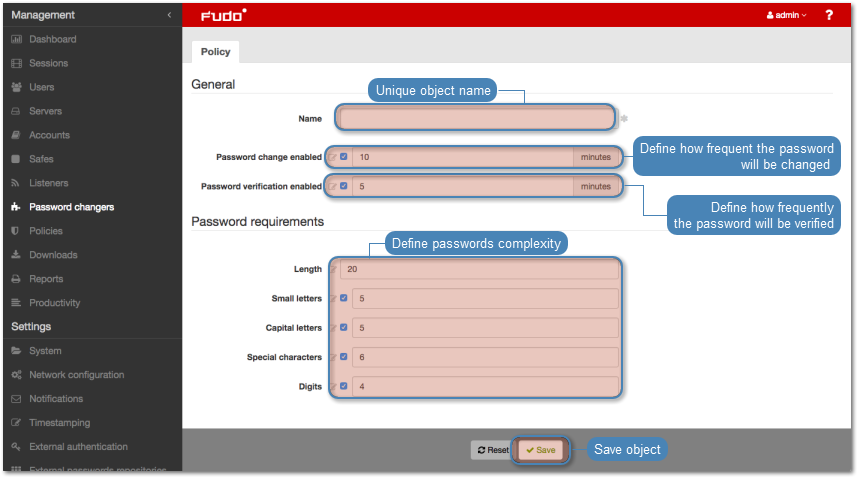Click edit icon beside Password change enabled
This screenshot has height=479, width=859.
coord(333,157)
